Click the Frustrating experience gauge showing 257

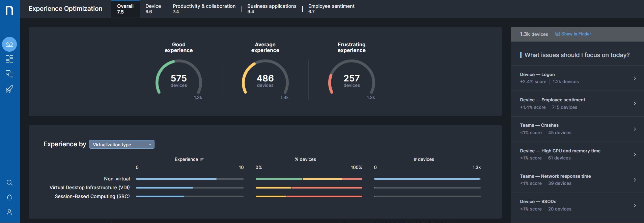tap(352, 78)
